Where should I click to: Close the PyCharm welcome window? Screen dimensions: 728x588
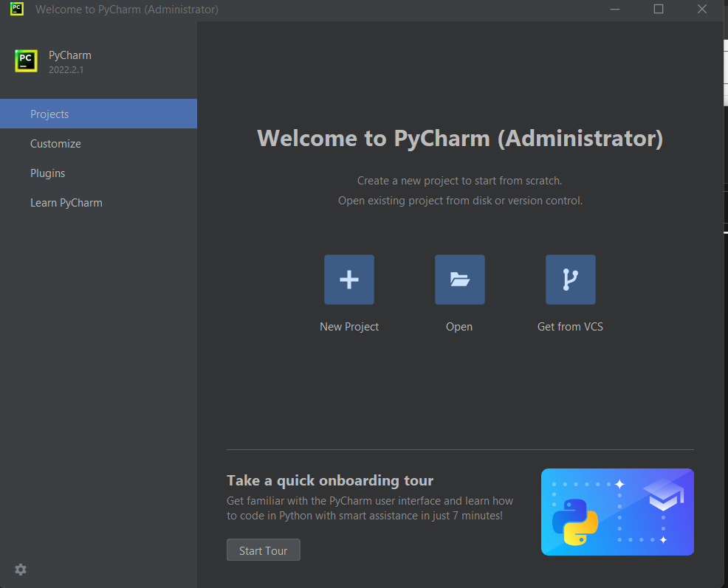tap(702, 10)
